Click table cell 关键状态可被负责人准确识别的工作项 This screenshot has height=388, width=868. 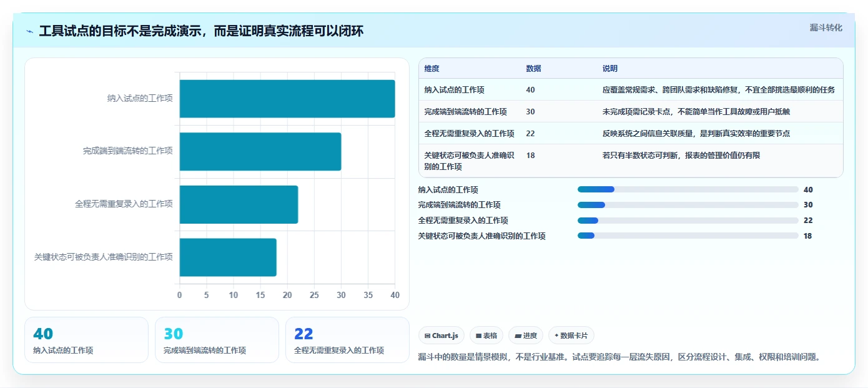pos(469,161)
